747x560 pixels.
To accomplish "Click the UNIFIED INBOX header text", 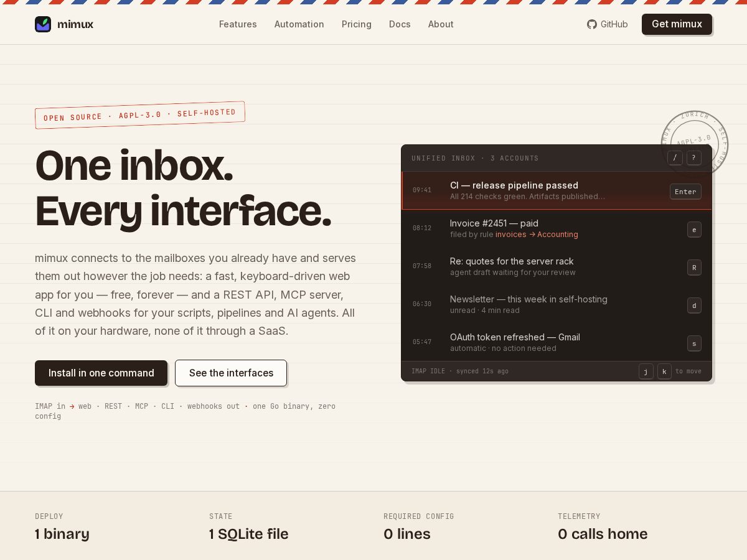I will point(475,158).
